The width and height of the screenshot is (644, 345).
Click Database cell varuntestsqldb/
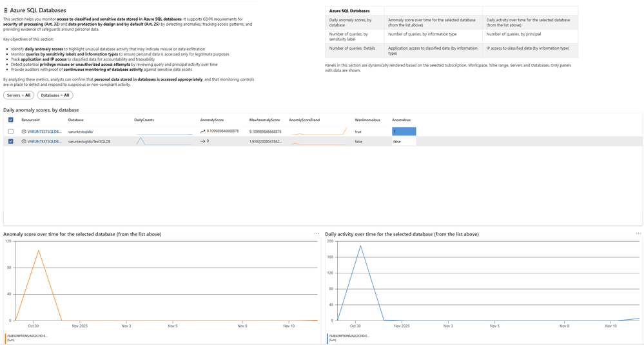pyautogui.click(x=81, y=132)
